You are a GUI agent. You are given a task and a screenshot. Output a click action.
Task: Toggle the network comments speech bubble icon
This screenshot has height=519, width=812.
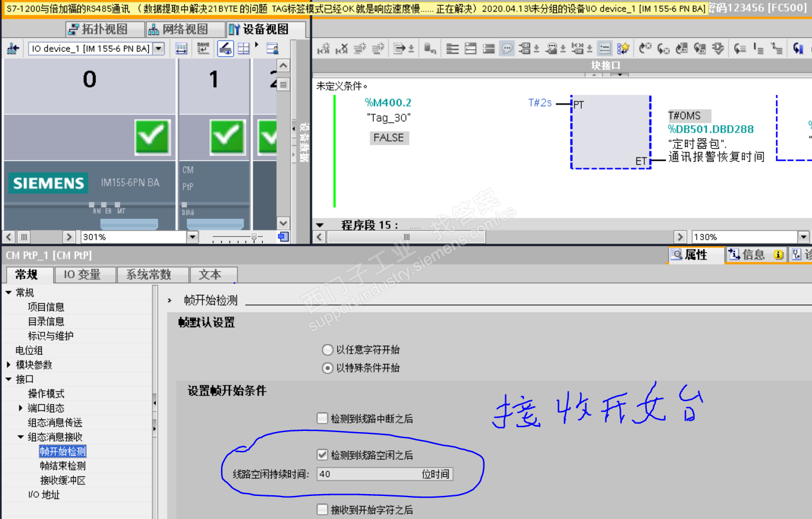[507, 49]
